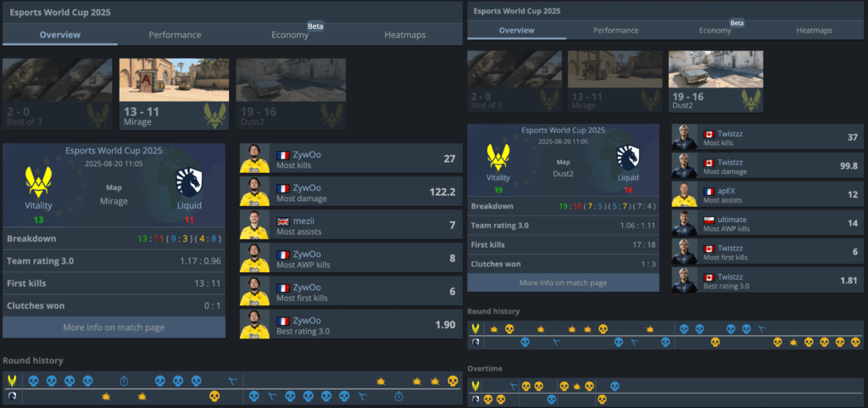Click Vitality logo in Dust2 round history
The image size is (868, 408).
coord(476,329)
